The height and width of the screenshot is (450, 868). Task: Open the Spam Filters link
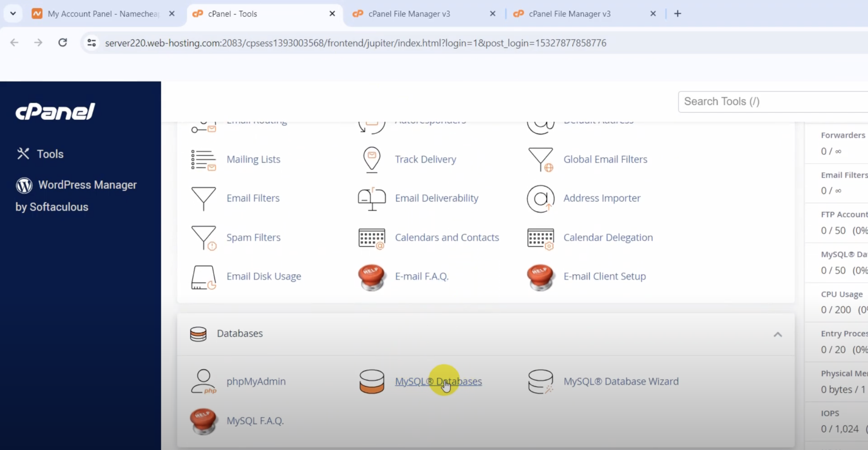[253, 238]
